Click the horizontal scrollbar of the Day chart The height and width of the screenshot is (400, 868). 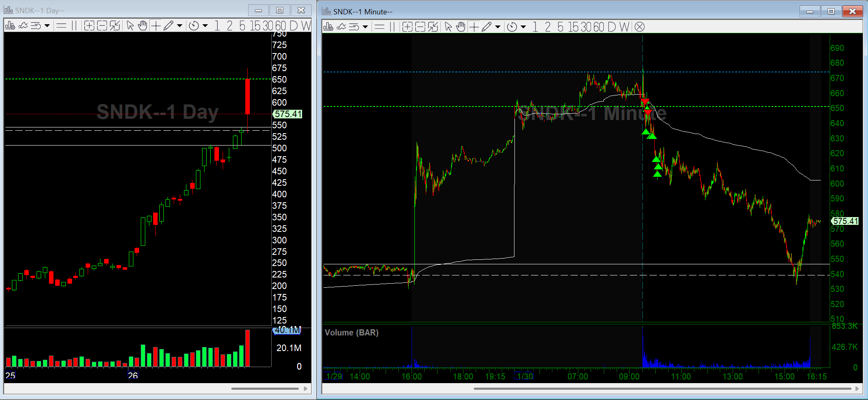pos(265,388)
